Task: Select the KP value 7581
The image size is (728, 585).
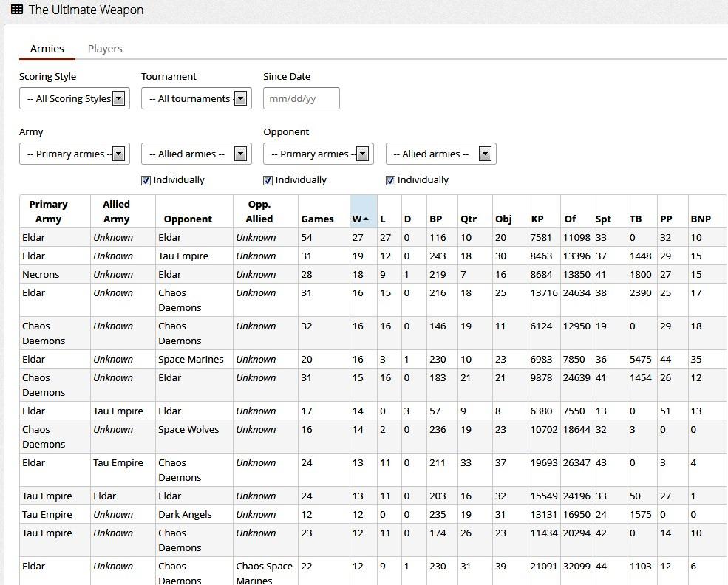Action: [x=541, y=238]
